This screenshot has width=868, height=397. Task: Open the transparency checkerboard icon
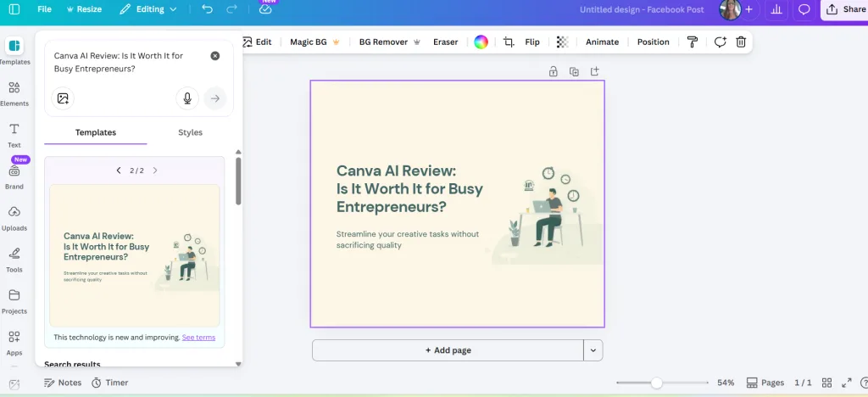[x=563, y=42]
